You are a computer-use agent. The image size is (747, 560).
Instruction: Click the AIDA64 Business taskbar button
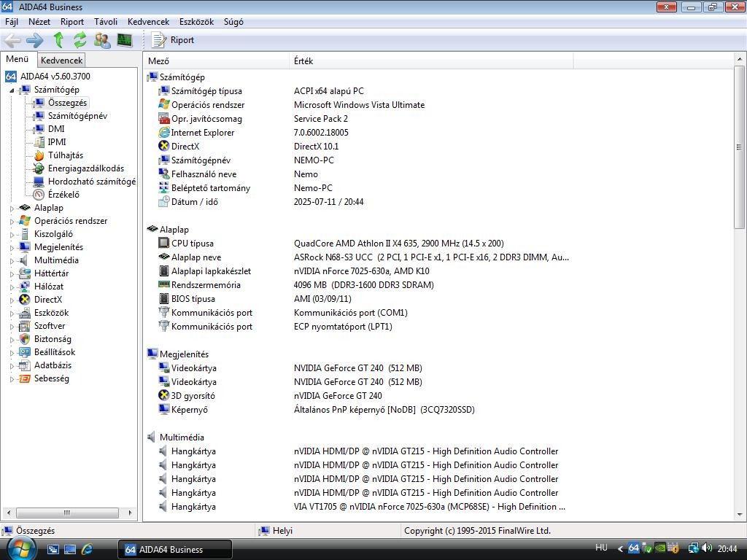pyautogui.click(x=175, y=550)
